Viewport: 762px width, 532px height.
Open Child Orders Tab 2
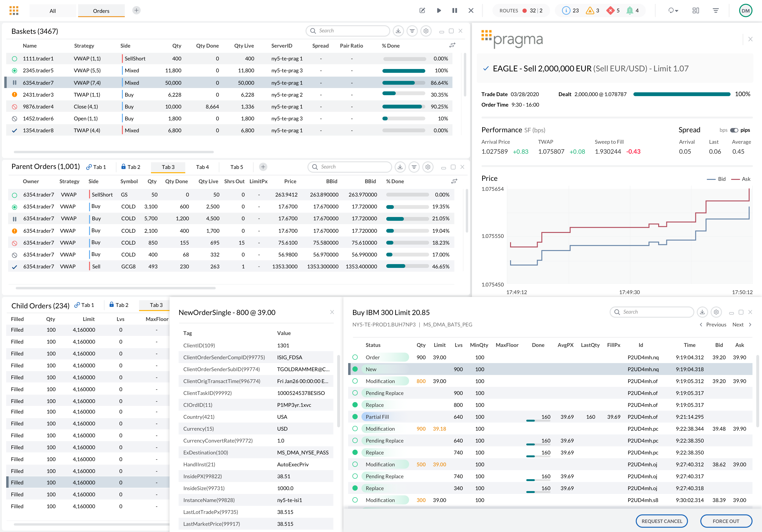pyautogui.click(x=119, y=305)
